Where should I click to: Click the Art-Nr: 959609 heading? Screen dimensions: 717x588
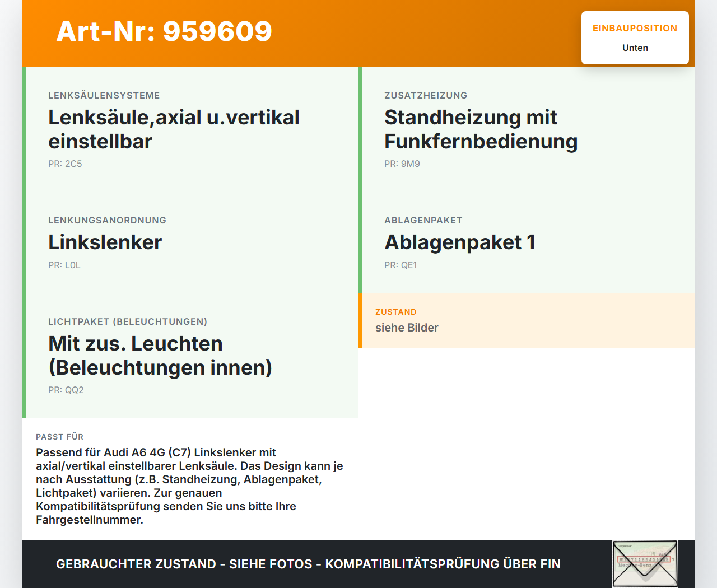[x=164, y=32]
